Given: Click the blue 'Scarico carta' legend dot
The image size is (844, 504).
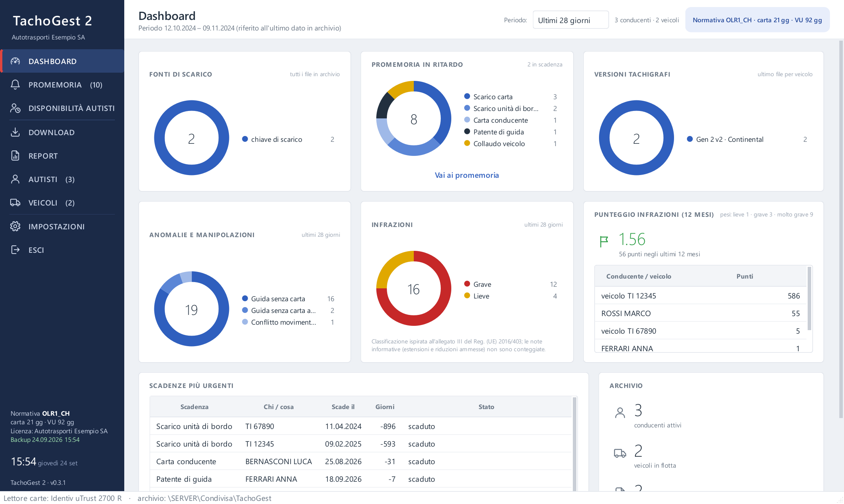Looking at the screenshot, I should point(467,96).
